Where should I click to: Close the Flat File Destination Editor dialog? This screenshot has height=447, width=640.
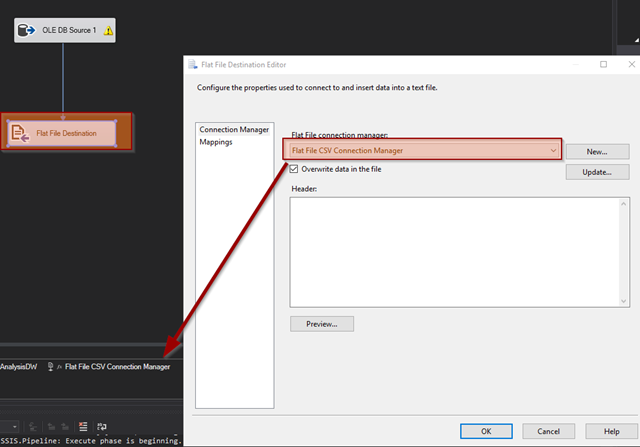coord(631,64)
